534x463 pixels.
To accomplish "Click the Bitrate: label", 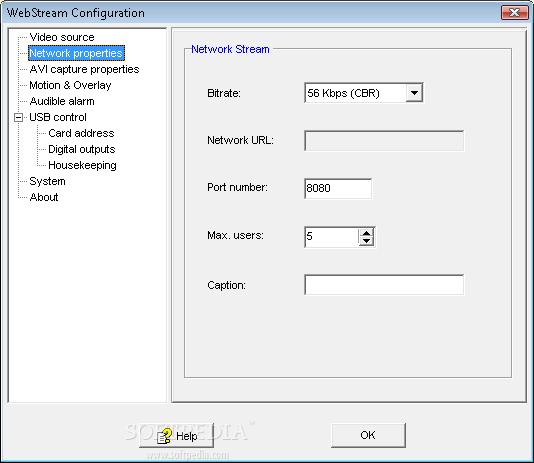I will point(224,93).
